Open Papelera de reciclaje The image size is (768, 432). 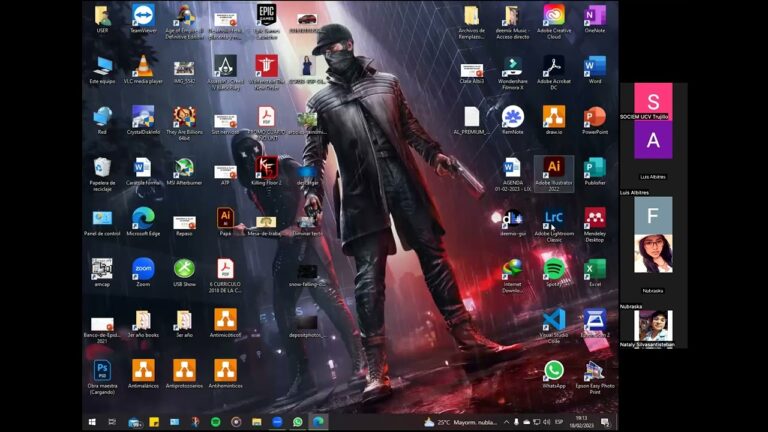[x=102, y=174]
